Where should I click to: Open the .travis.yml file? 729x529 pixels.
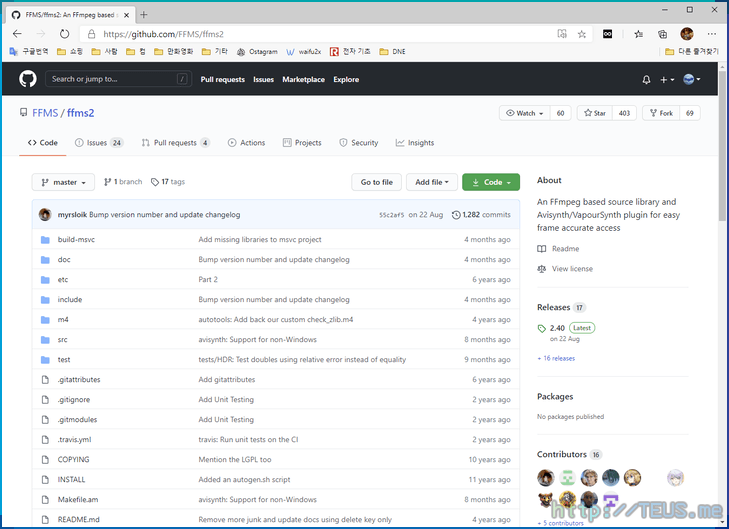(74, 439)
